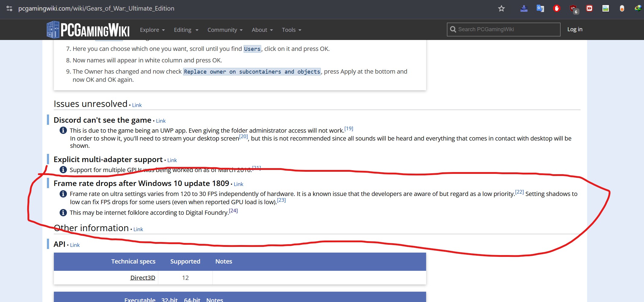Click "Replace owner on subcontainers and objects" text
Screen dimensions: 644x302
(x=252, y=71)
